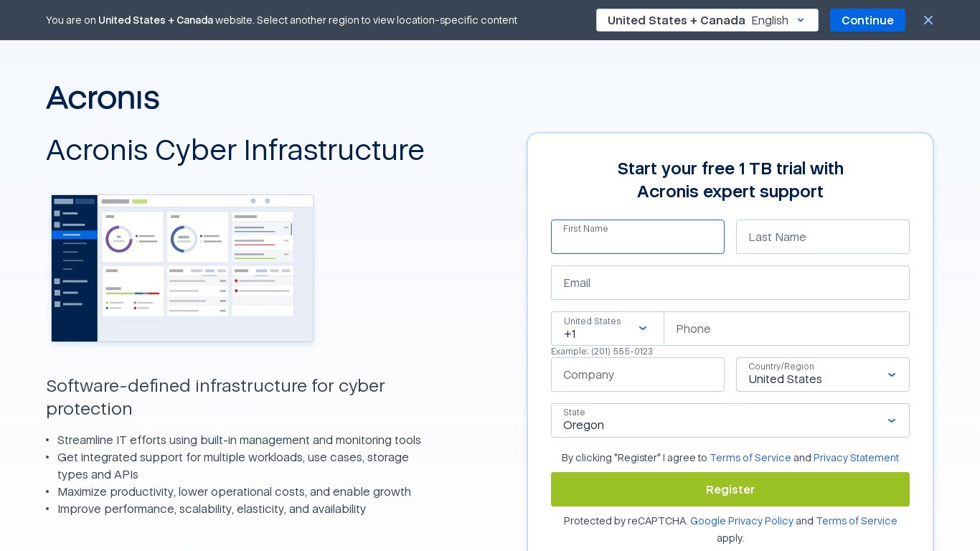Open the United States + Canada region selector

point(707,20)
